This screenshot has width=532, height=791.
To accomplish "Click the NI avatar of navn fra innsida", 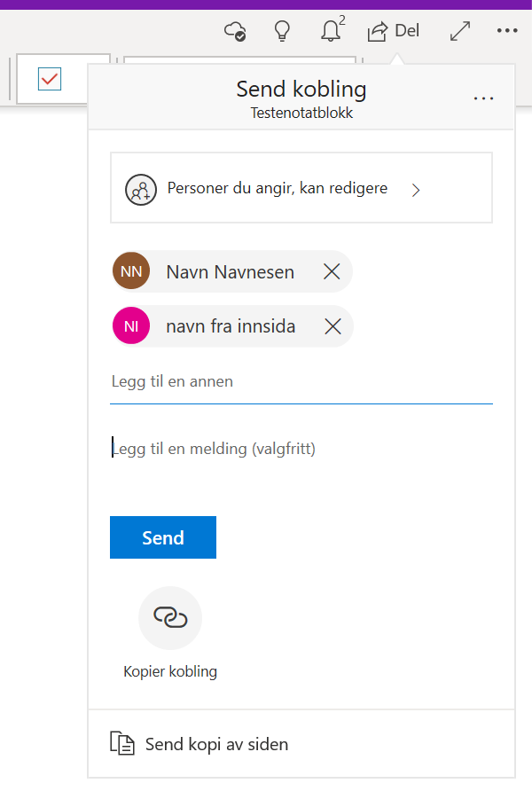I will click(x=131, y=325).
